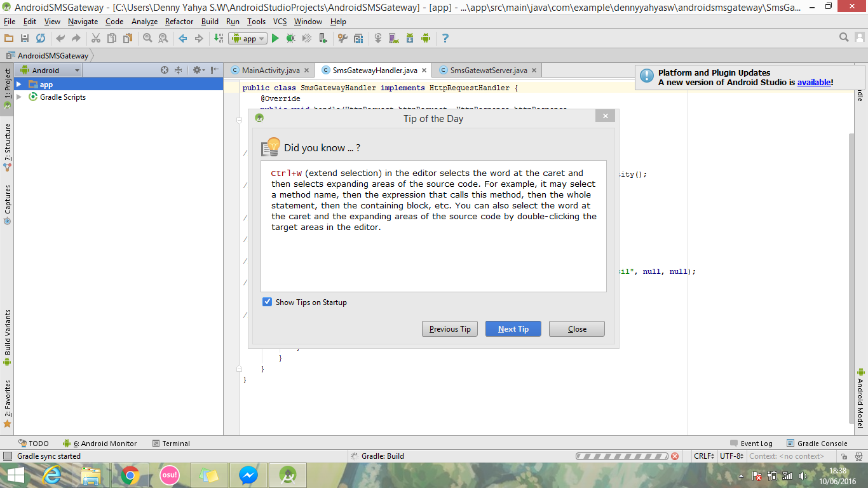
Task: Click Collapse All icon in Project panel
Action: coord(179,70)
